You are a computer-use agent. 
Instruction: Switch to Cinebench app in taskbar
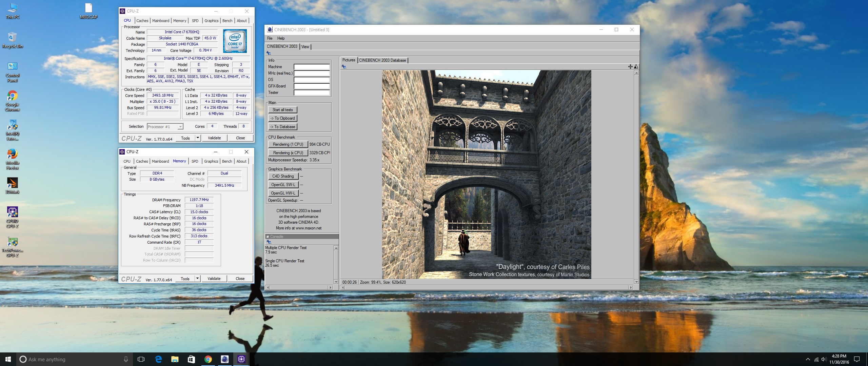(x=224, y=359)
